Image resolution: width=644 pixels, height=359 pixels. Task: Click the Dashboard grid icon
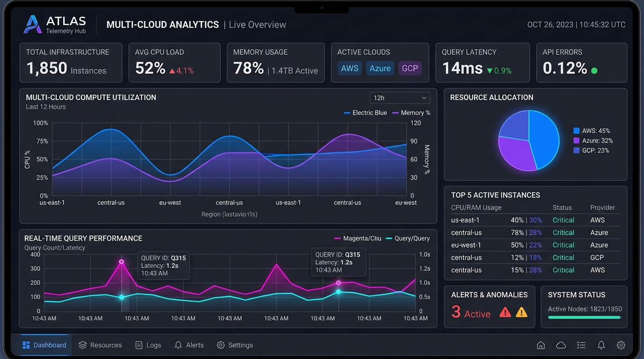coord(26,345)
